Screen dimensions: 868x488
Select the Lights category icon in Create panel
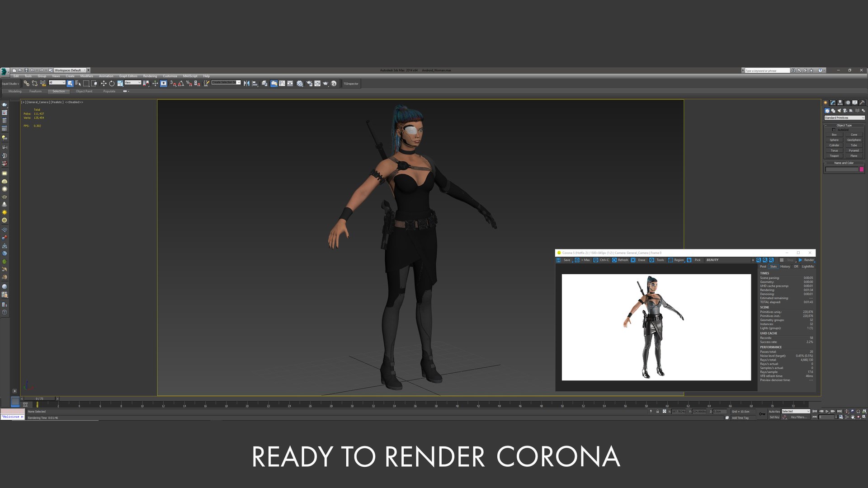tap(840, 111)
